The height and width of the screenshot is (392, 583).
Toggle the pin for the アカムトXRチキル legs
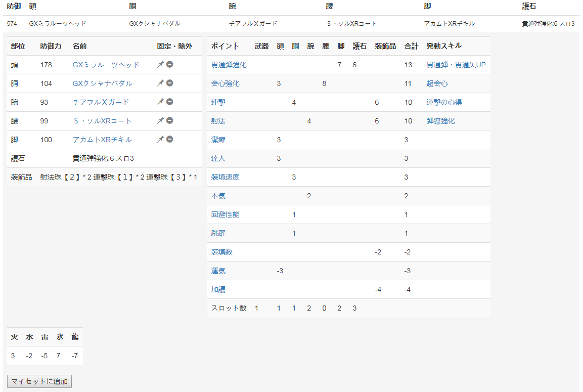[160, 139]
